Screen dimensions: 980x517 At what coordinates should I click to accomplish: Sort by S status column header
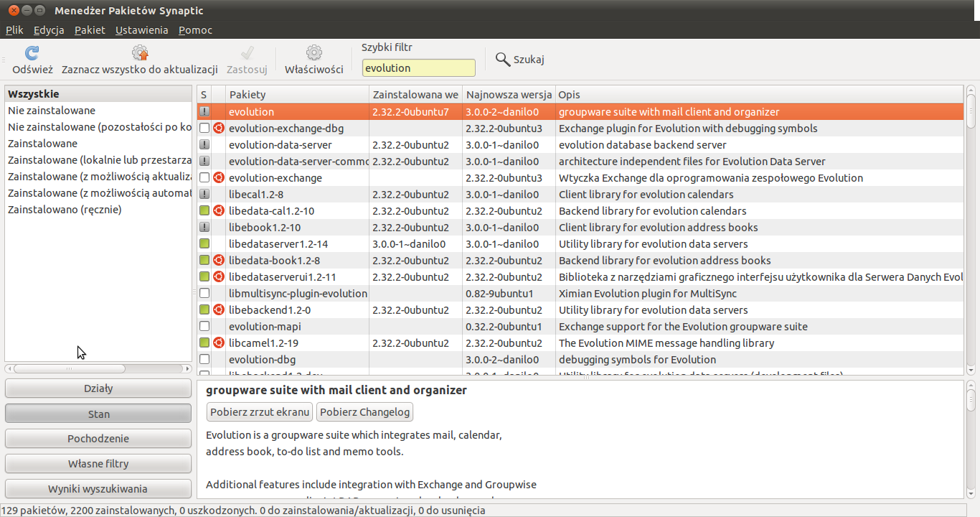[x=204, y=95]
